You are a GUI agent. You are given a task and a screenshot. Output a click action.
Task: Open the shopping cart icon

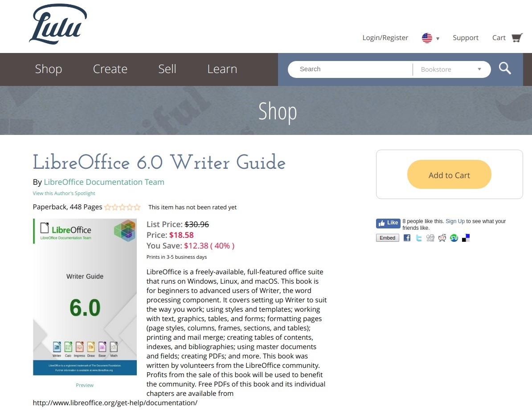tap(517, 38)
